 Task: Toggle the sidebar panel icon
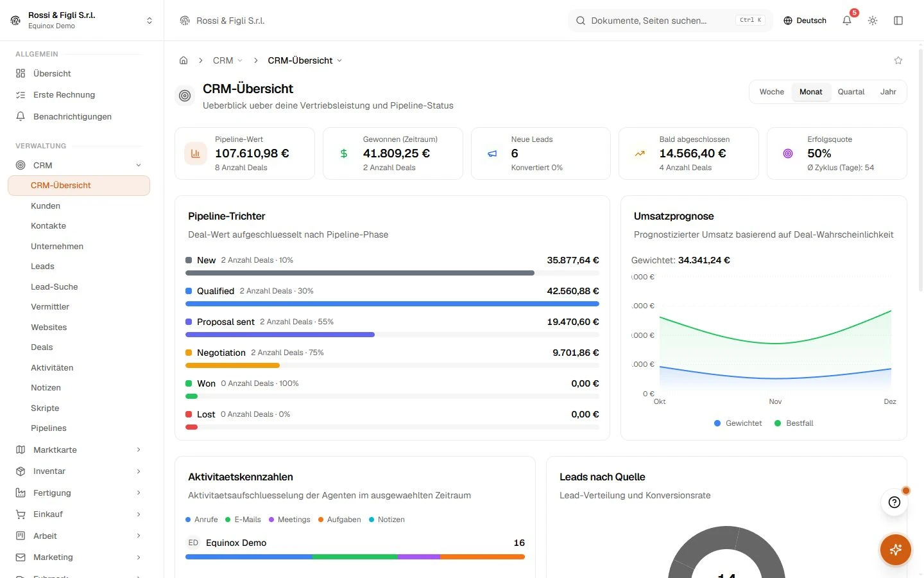(x=898, y=21)
